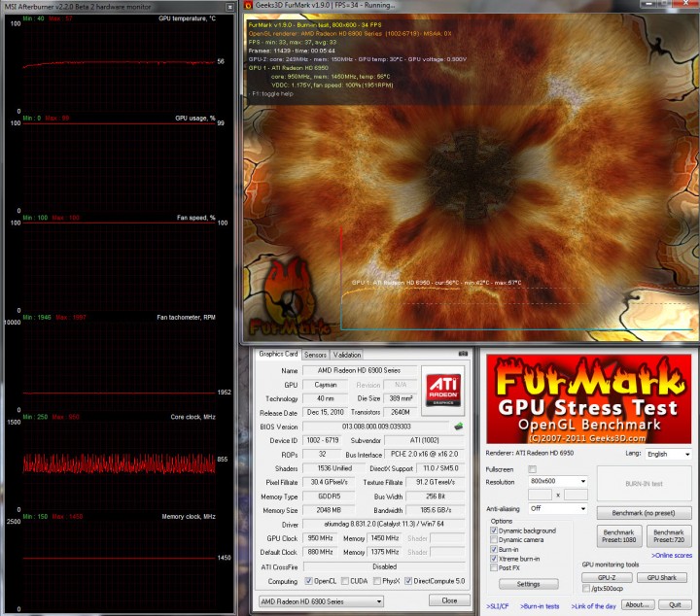Launch GPU Shark monitoring tool
The height and width of the screenshot is (616, 700).
662,577
